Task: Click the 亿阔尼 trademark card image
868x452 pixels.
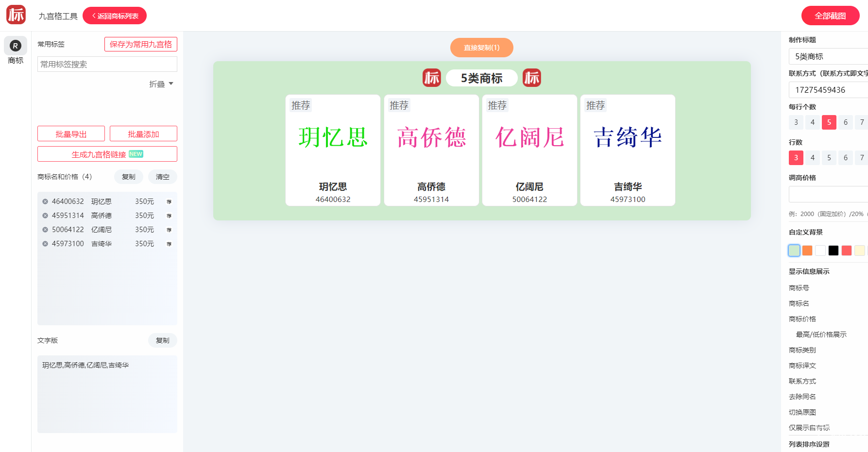Action: tap(529, 137)
